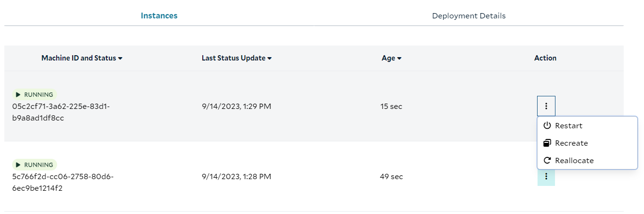644x214 pixels.
Task: Click machine ID 5c766f2d-cc06-2758-80d6-6ec9be1214f2
Action: point(63,182)
